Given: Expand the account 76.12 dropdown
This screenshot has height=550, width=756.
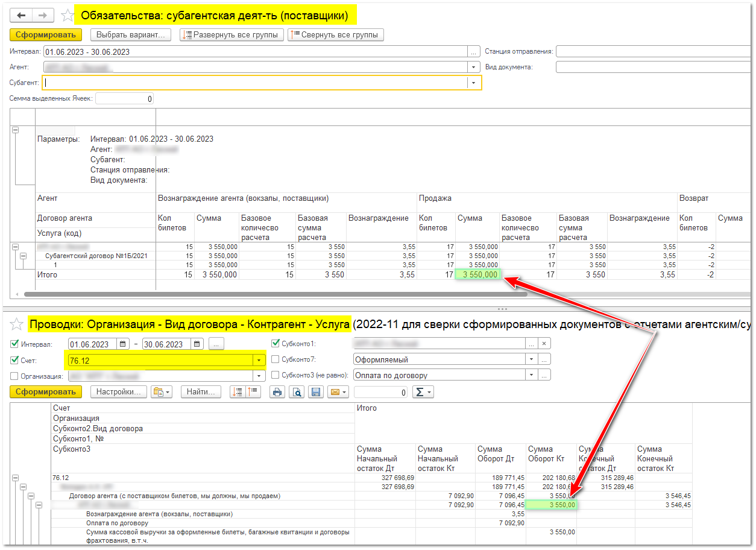Looking at the screenshot, I should [x=259, y=360].
